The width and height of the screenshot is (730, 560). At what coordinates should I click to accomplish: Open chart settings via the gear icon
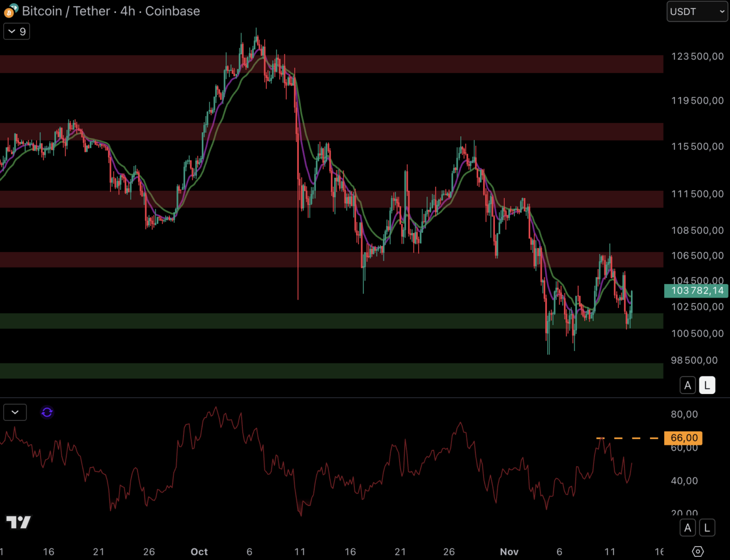(698, 551)
